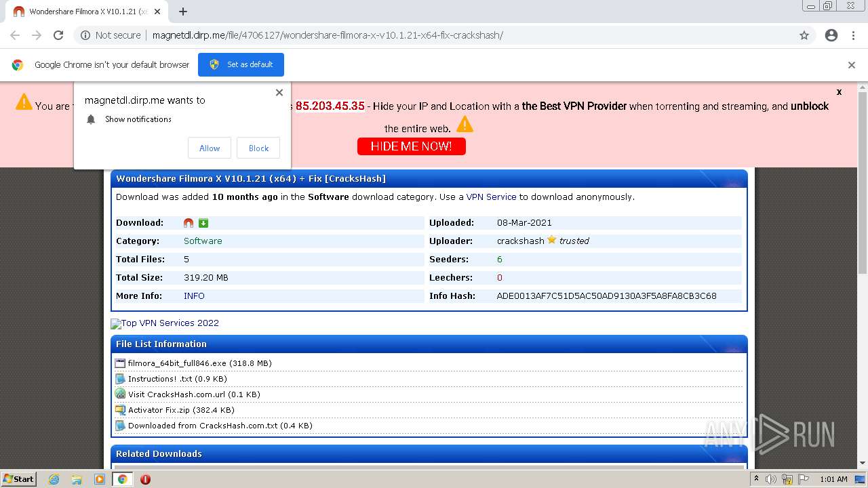Image resolution: width=868 pixels, height=488 pixels.
Task: Click the network icon in system tray
Action: pos(787,479)
